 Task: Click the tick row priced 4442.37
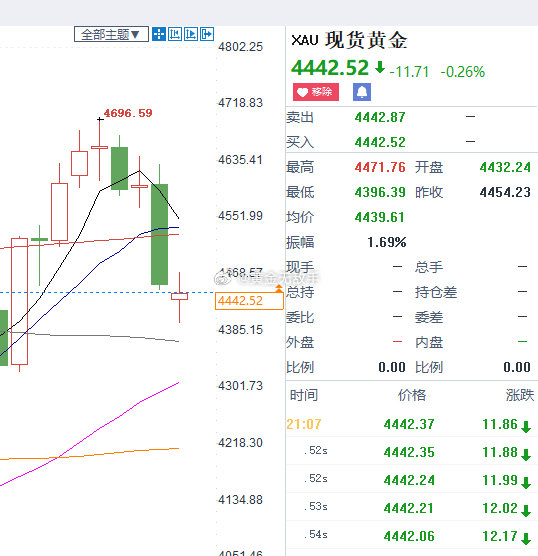(x=412, y=424)
